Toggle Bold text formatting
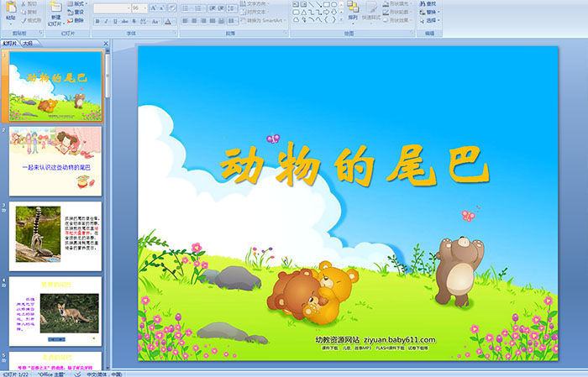 click(97, 21)
